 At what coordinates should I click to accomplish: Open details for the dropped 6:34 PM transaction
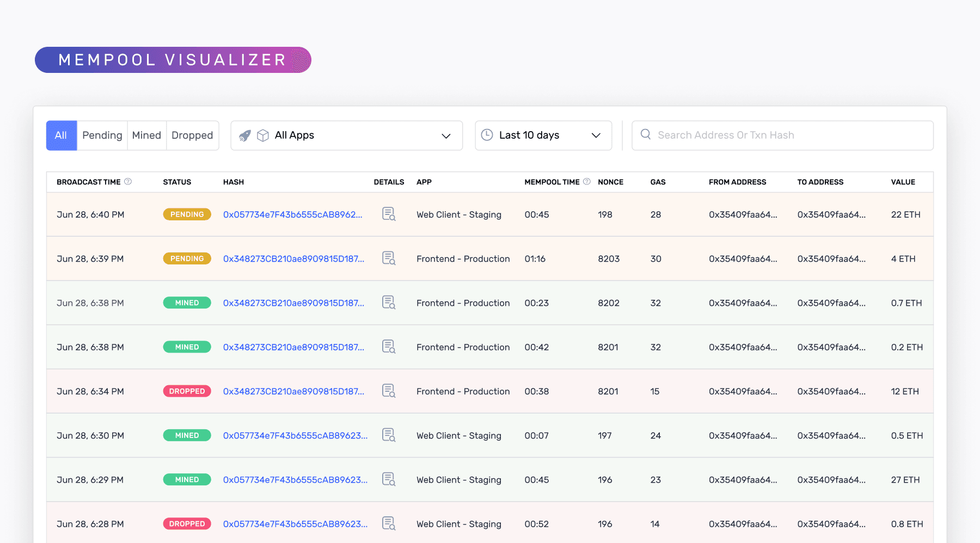(x=388, y=391)
